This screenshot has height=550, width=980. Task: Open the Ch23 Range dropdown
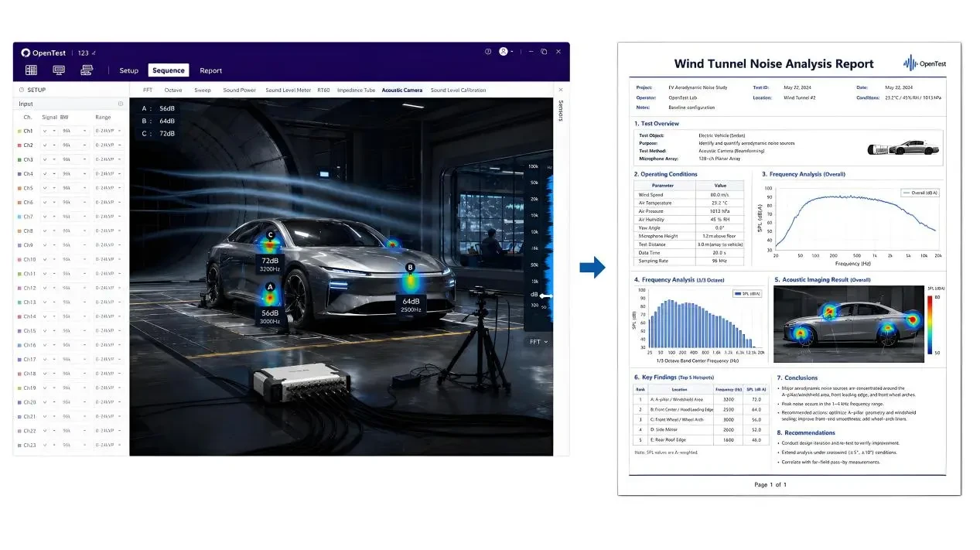pyautogui.click(x=108, y=445)
